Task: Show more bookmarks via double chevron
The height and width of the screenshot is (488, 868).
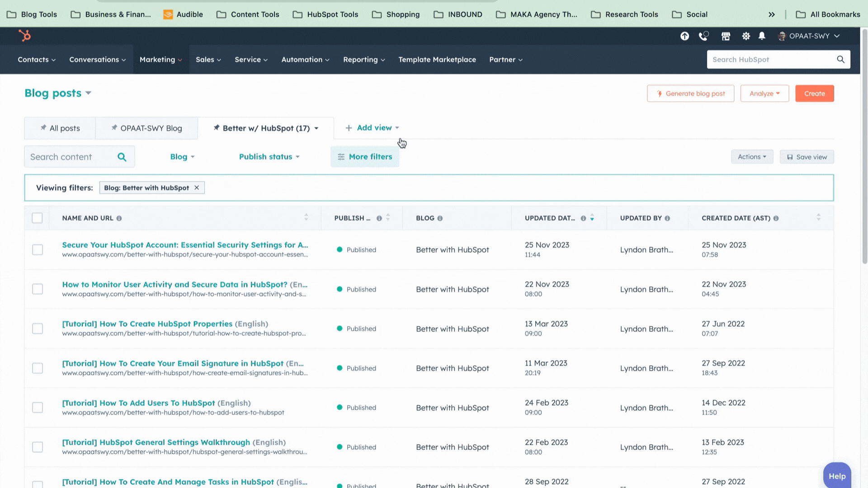Action: (x=772, y=14)
